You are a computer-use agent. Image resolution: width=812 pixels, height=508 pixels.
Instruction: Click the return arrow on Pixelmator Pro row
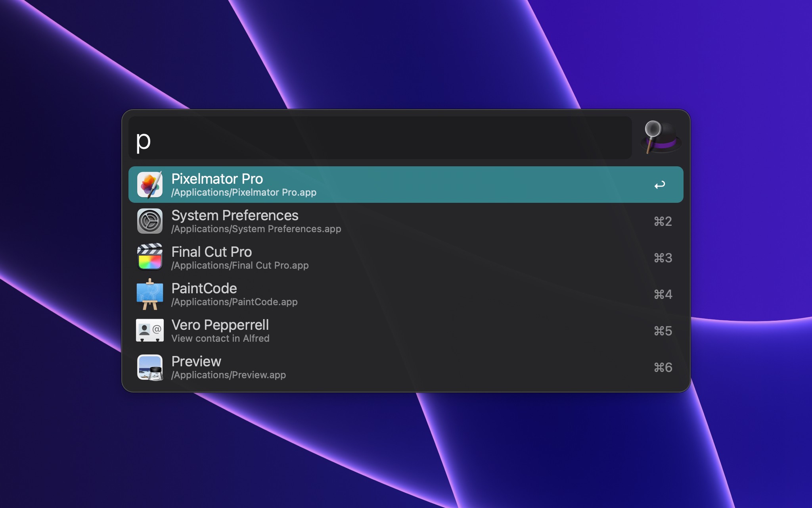click(660, 185)
